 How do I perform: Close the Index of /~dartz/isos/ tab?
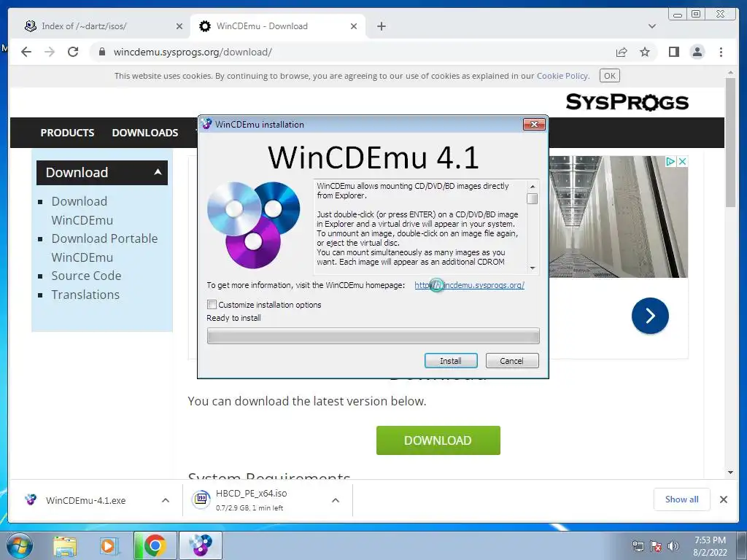coord(179,26)
